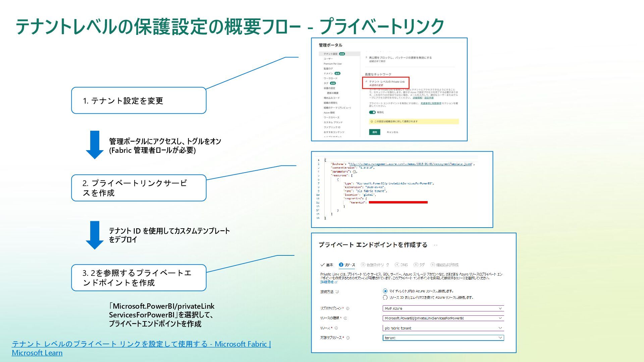Image resolution: width=644 pixels, height=362 pixels.
Task: Click info icon next to リソース label
Action: point(336,328)
